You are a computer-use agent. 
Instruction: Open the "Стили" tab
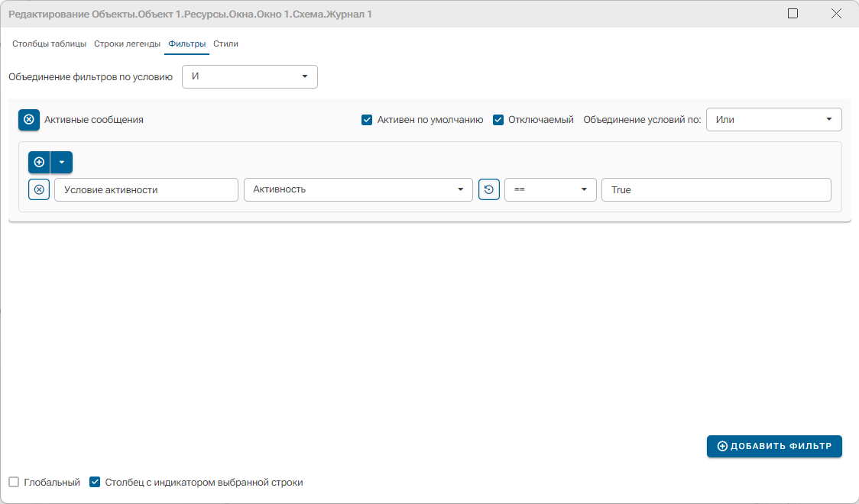coord(225,44)
